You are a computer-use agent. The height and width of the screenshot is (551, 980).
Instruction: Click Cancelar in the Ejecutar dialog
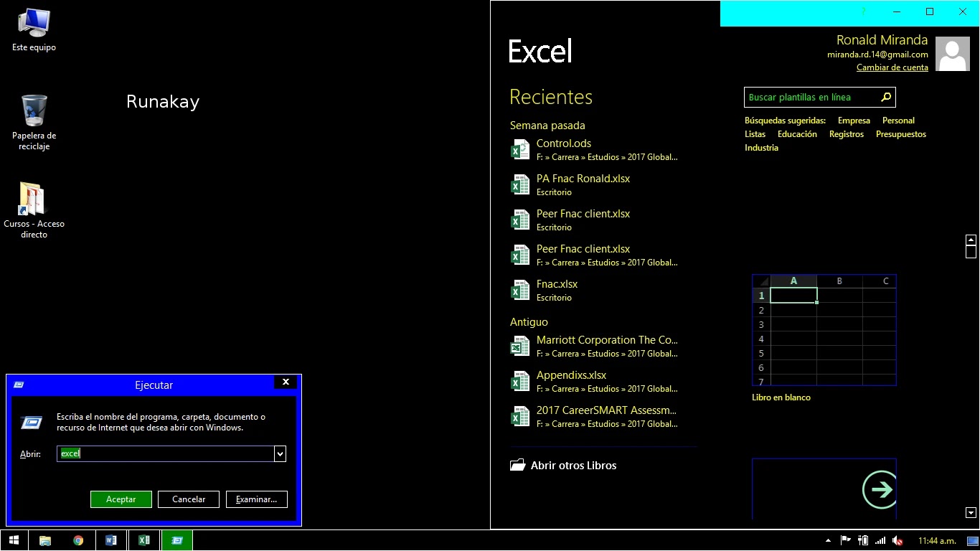click(189, 499)
